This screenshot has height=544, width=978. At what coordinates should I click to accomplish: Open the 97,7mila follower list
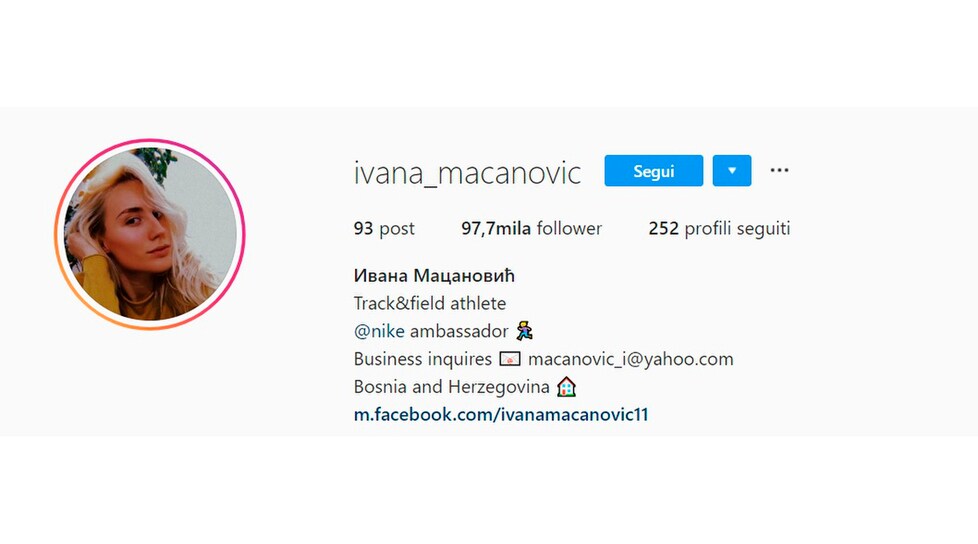tap(531, 228)
